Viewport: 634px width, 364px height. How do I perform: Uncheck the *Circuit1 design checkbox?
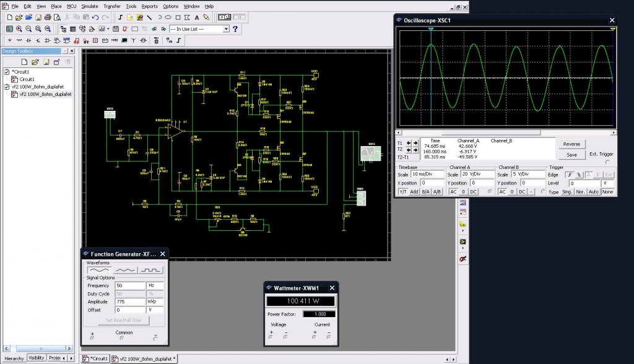[7, 72]
